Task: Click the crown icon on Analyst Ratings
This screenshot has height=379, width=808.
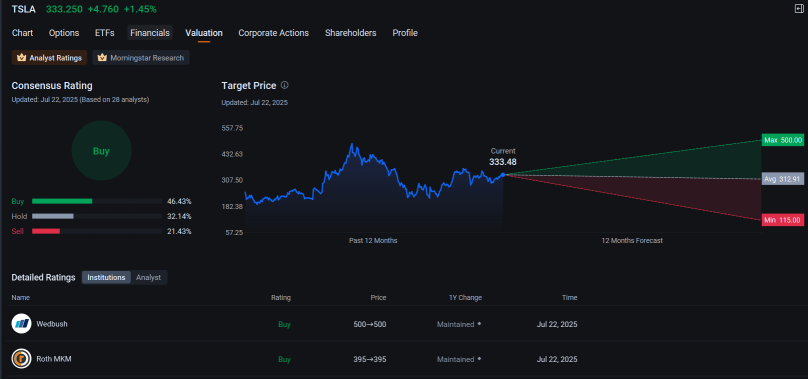Action: (21, 58)
